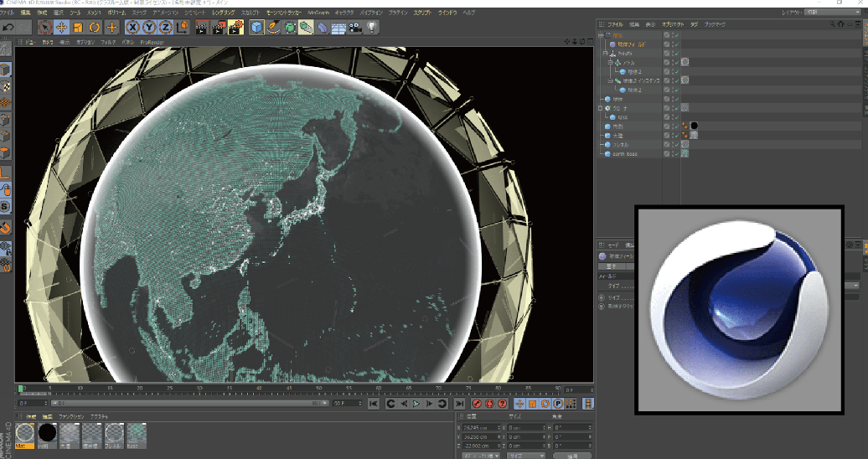Screen dimensions: 868x459
Task: Click the X position value stepper
Action: [x=500, y=427]
